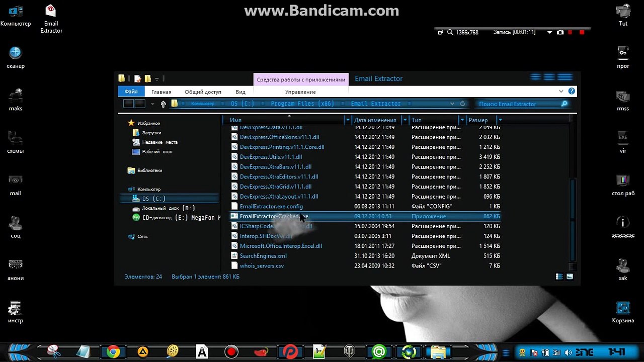Expand the Explorer ribbon with the chevron
The height and width of the screenshot is (362, 644).
[x=561, y=92]
